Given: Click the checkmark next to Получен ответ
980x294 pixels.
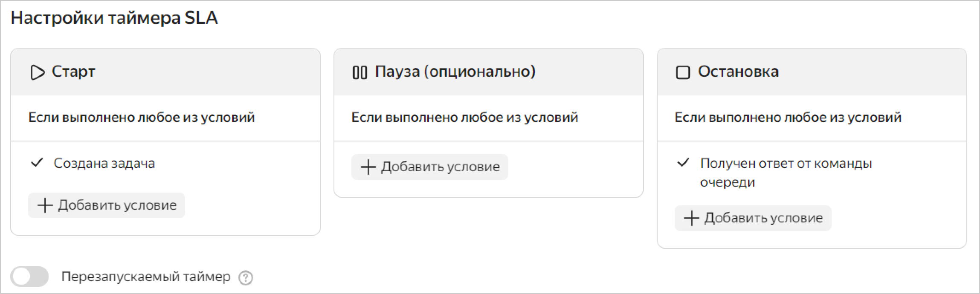Looking at the screenshot, I should (x=683, y=163).
